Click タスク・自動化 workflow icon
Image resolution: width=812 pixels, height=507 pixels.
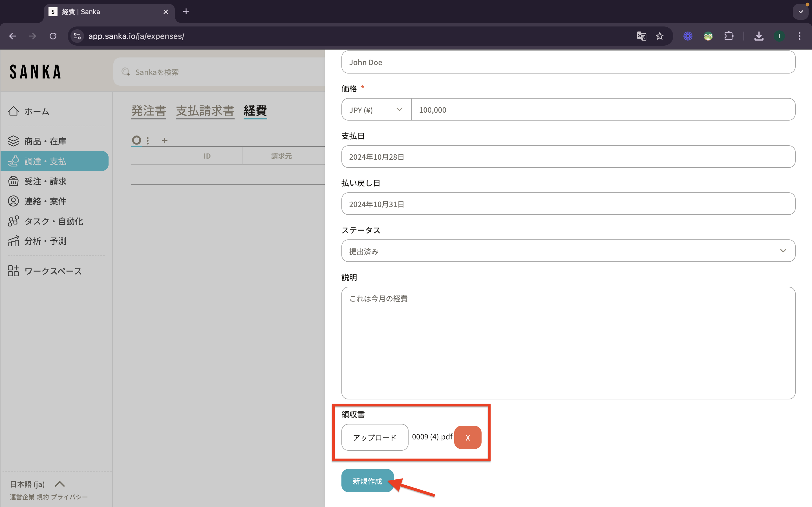(14, 221)
